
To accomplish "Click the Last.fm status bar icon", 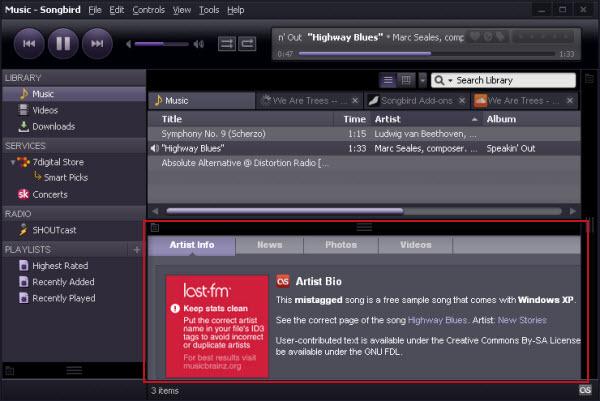I will coord(585,390).
